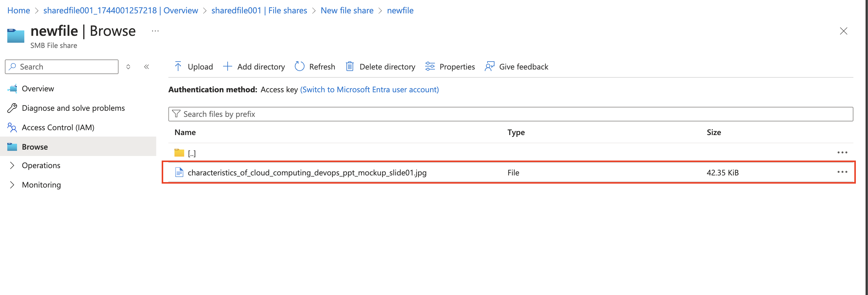Sort by Type column header

click(x=516, y=132)
